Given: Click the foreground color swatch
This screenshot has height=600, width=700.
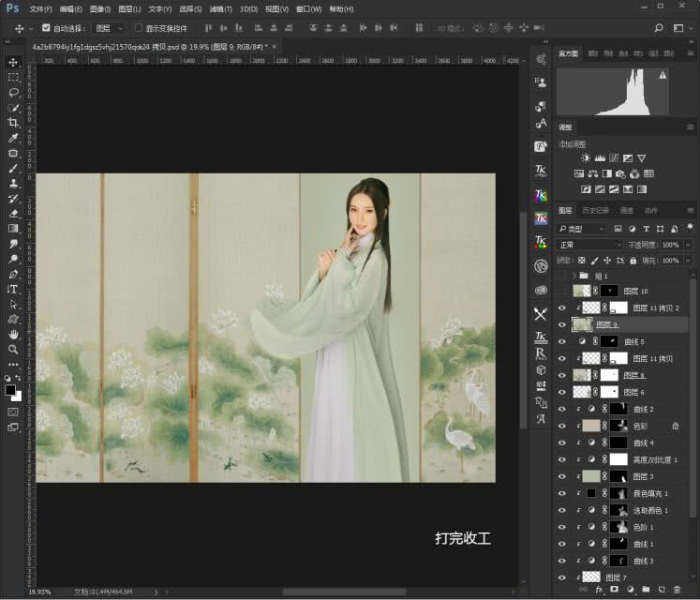Looking at the screenshot, I should (10, 389).
